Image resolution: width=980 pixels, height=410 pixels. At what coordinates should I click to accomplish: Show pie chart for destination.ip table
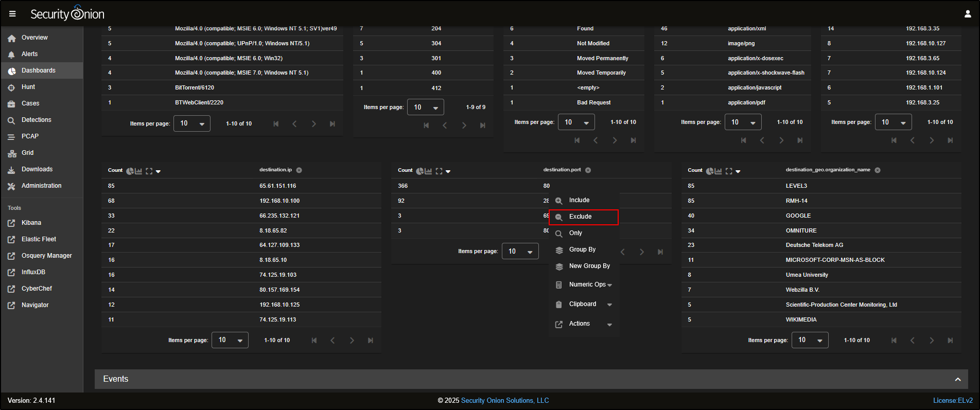[x=130, y=171]
